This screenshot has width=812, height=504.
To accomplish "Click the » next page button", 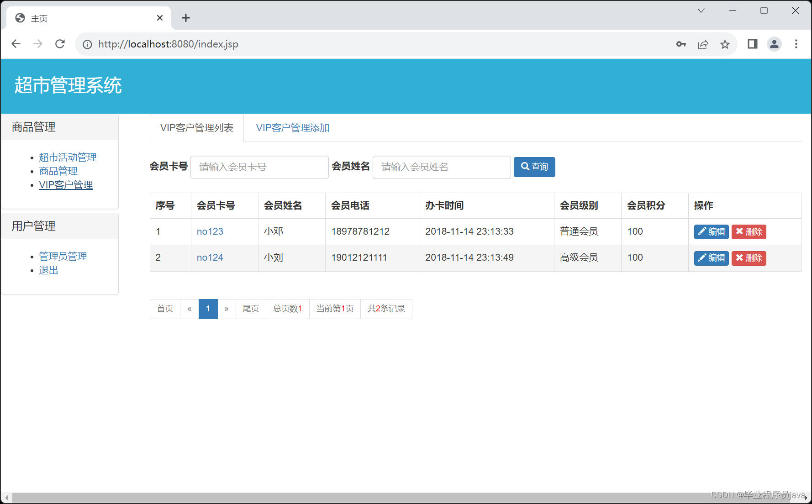I will point(227,309).
